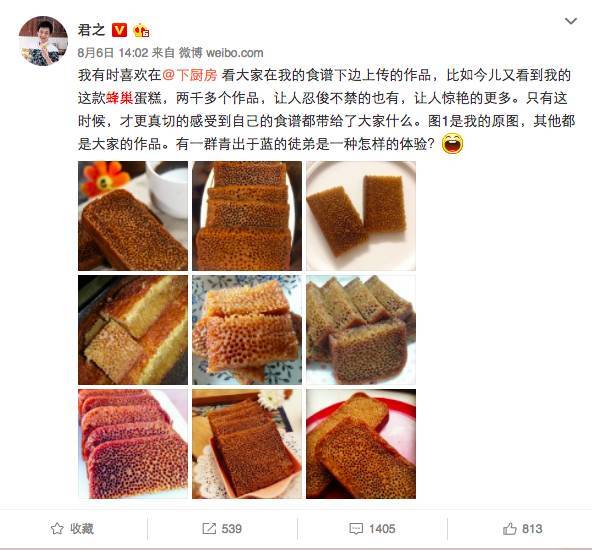Click the 微博 weibo.com source link

coord(221,52)
